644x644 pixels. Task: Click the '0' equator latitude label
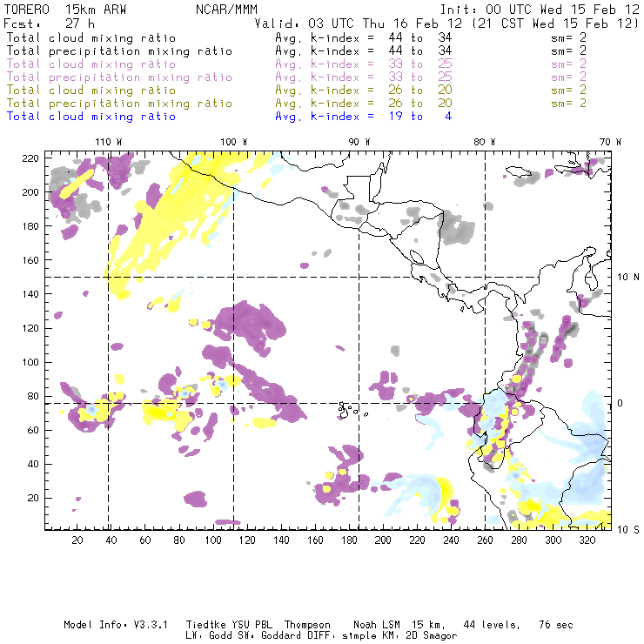pyautogui.click(x=621, y=403)
